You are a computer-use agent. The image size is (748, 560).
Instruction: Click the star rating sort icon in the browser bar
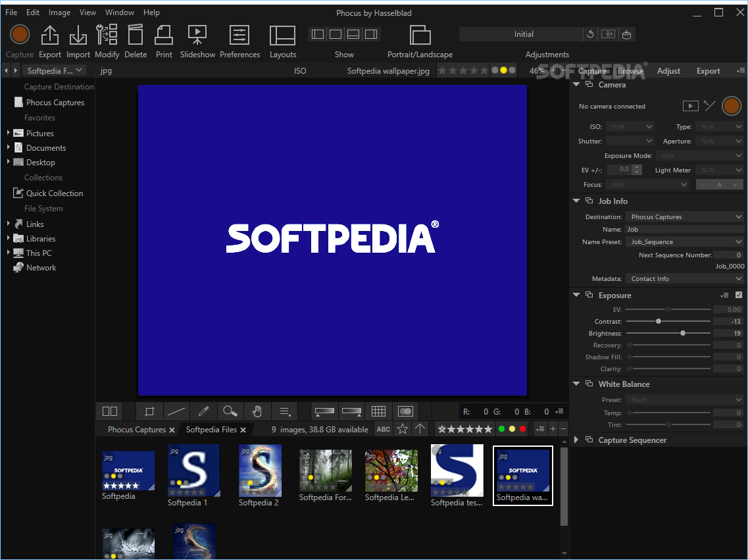coord(403,429)
